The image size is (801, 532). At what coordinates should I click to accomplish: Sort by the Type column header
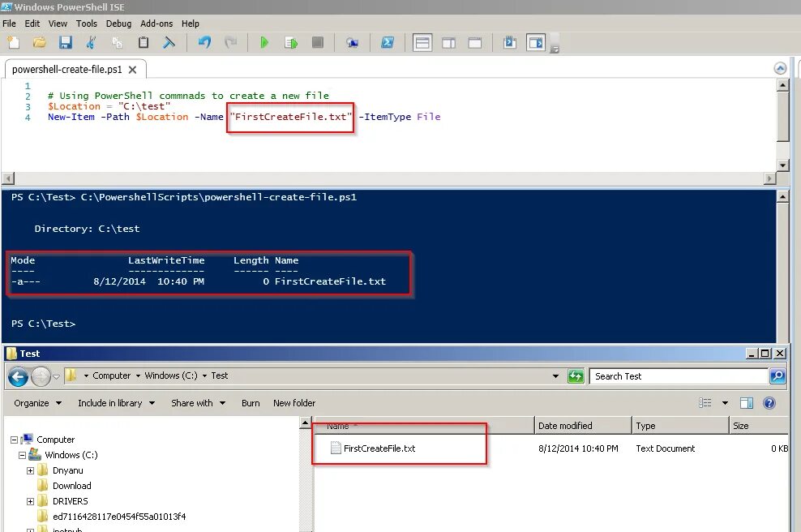(x=680, y=426)
